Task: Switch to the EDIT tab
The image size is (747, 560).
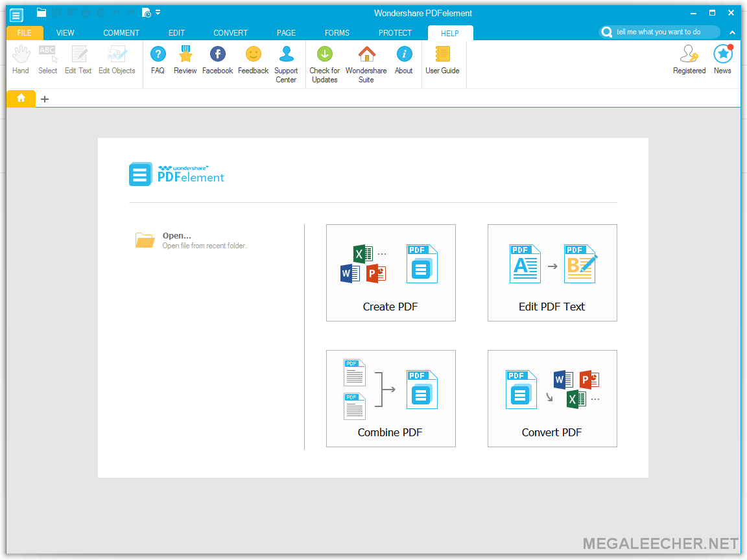Action: 177,33
